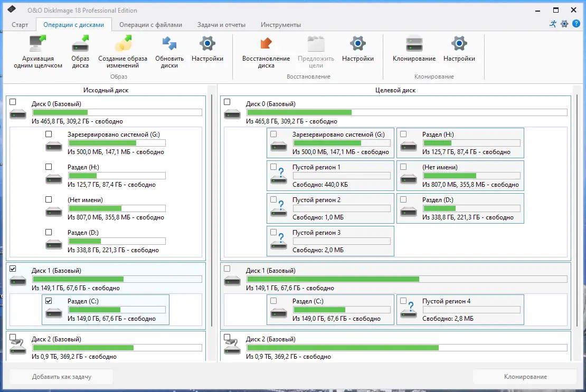This screenshot has height=392, width=586.
Task: Click the source Раздел (H:) drive icon
Action: pos(54,179)
